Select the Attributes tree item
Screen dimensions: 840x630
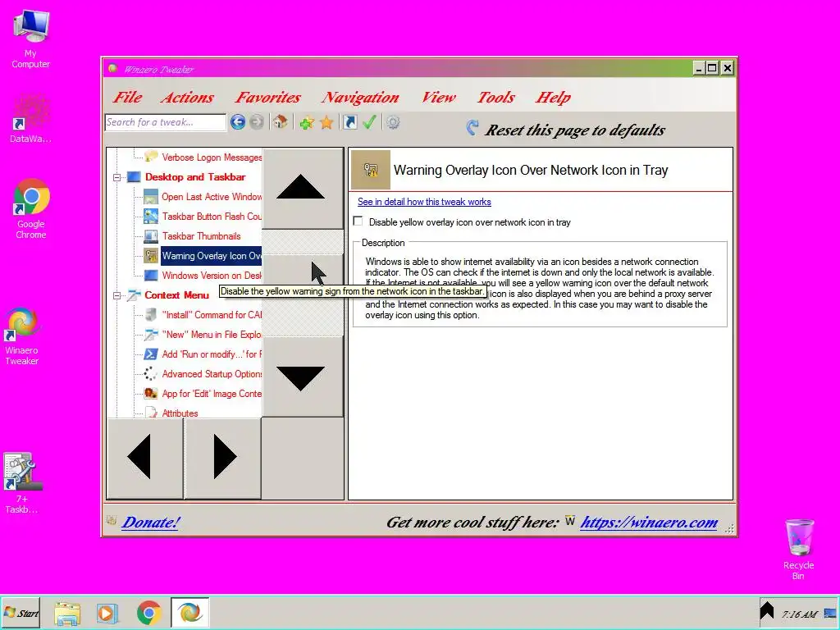click(180, 413)
